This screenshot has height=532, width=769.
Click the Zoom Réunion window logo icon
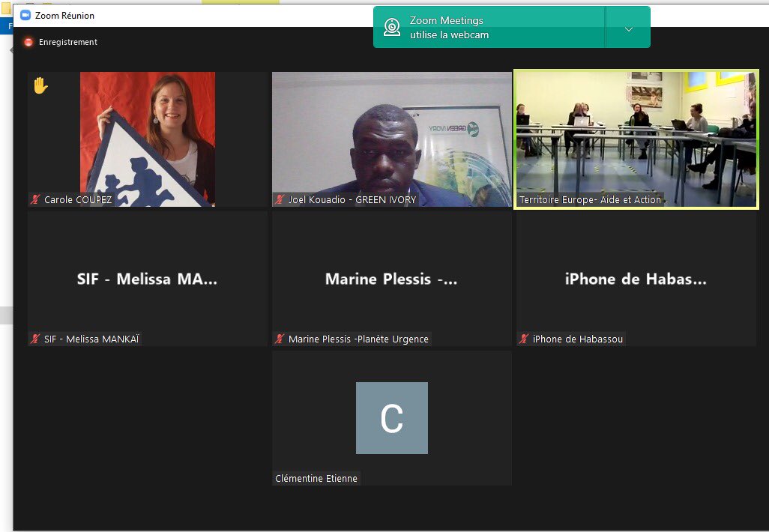25,15
